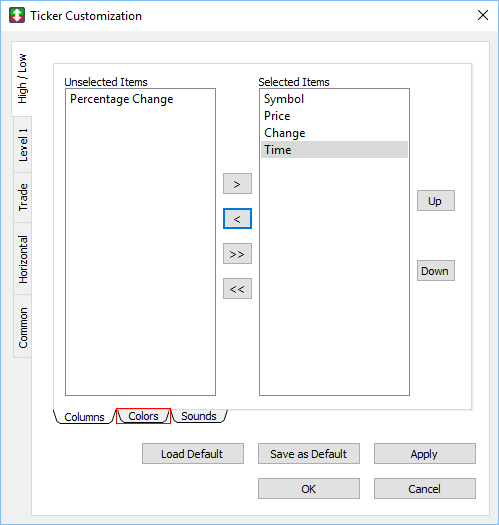Click the Ticker Customization app icon

17,15
